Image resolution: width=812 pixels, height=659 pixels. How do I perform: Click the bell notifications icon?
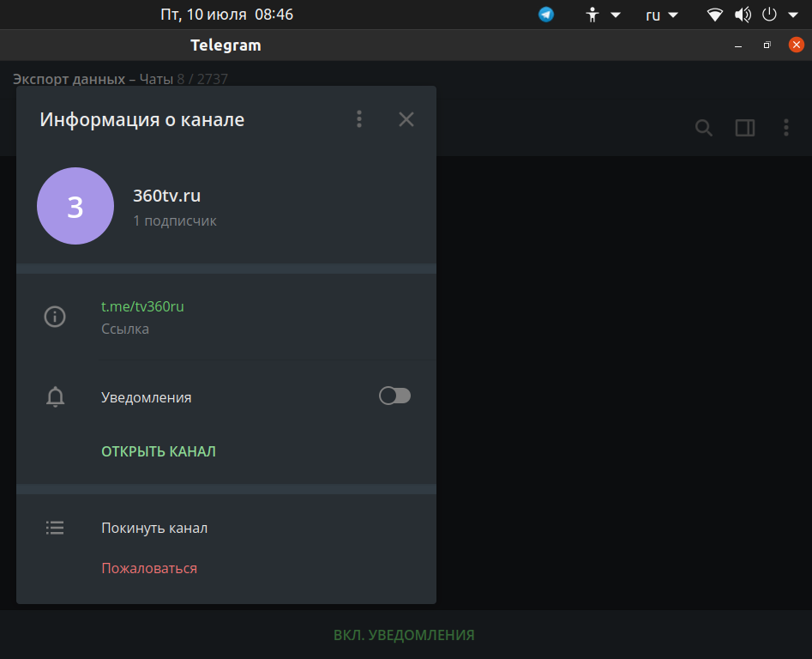[56, 397]
